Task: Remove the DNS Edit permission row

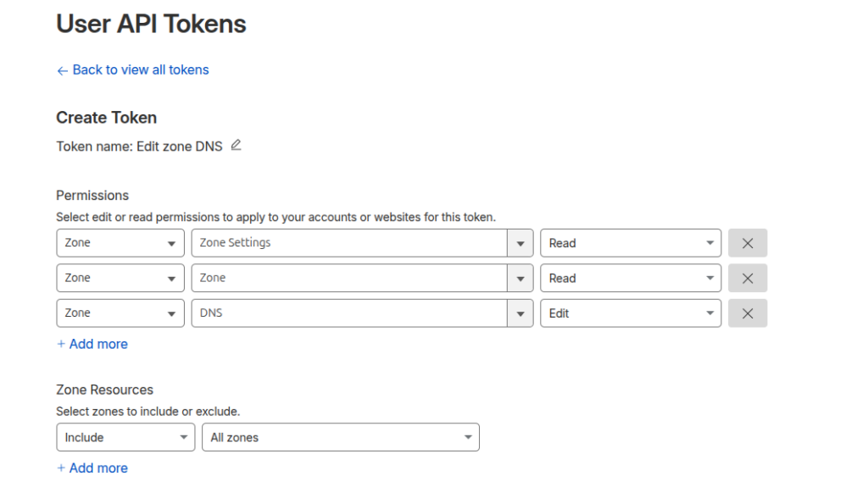Action: coord(747,313)
